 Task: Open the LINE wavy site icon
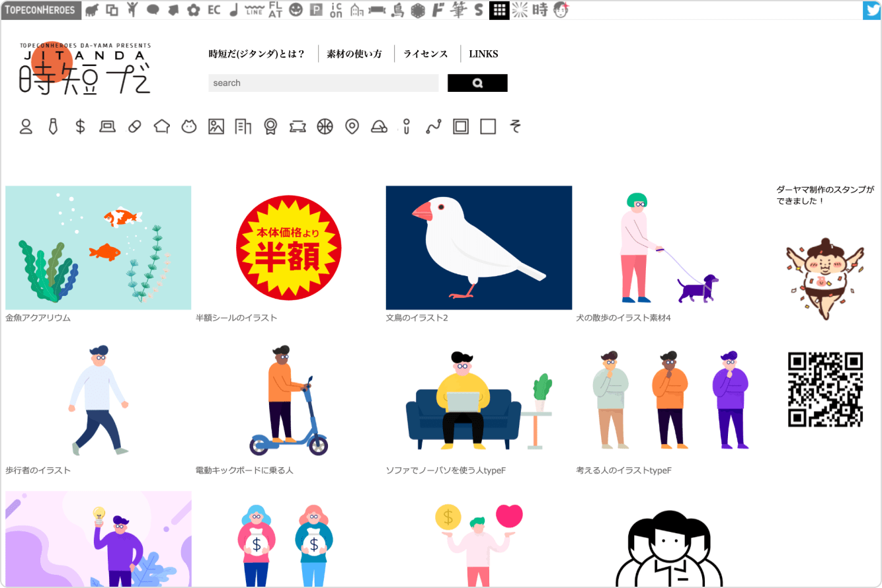coord(254,10)
